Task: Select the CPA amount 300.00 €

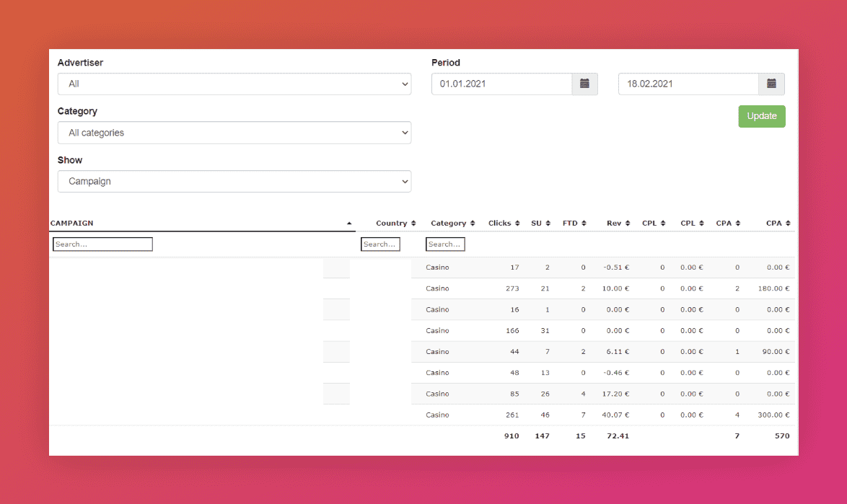Action: (x=773, y=415)
